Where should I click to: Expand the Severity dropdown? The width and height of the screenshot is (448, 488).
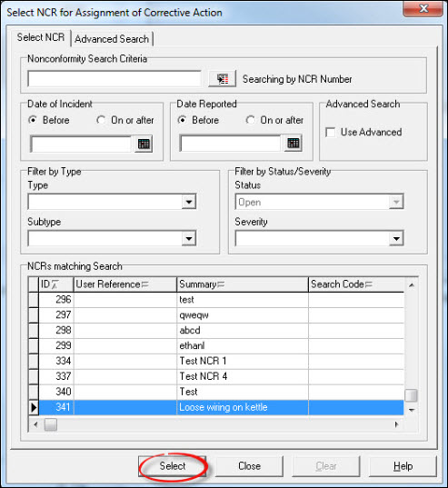(396, 238)
